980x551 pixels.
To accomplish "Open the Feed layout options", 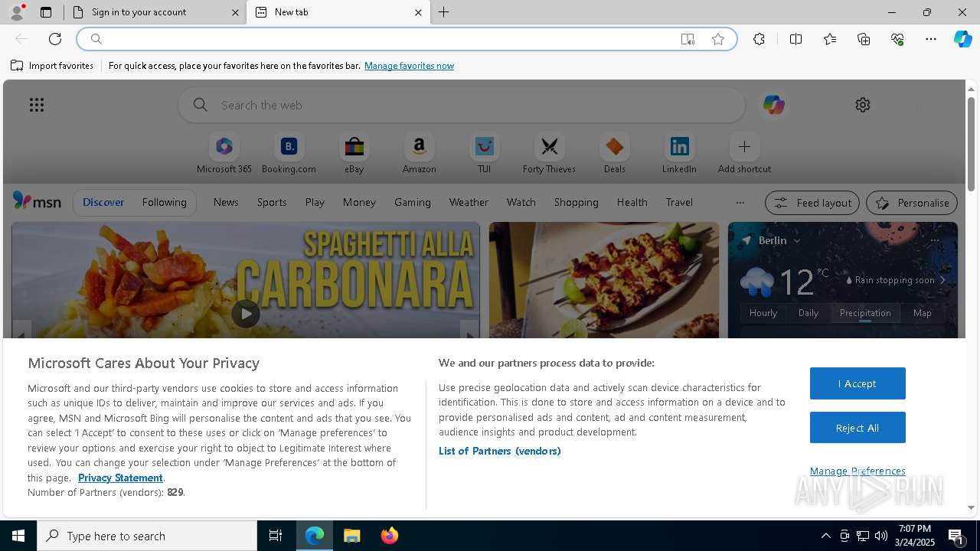I will pyautogui.click(x=812, y=203).
